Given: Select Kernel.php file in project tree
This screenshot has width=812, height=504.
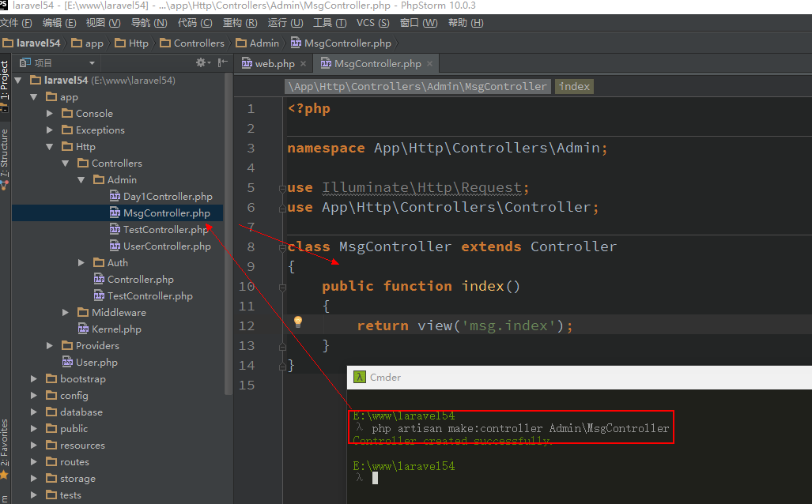Looking at the screenshot, I should tap(116, 329).
